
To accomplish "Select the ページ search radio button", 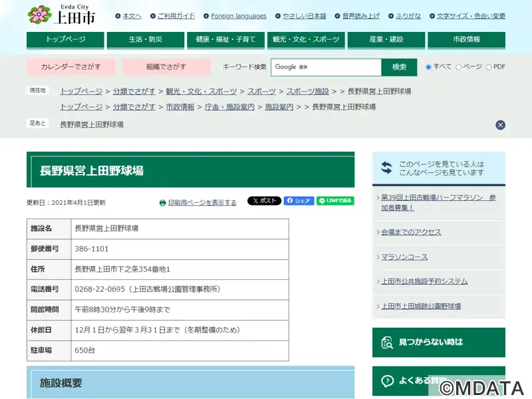I will click(x=458, y=67).
